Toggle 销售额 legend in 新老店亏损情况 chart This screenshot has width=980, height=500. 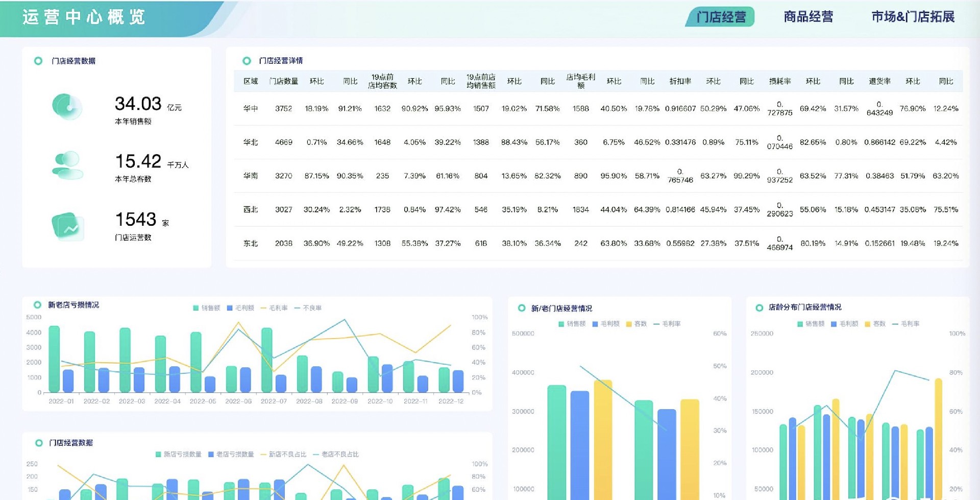207,308
